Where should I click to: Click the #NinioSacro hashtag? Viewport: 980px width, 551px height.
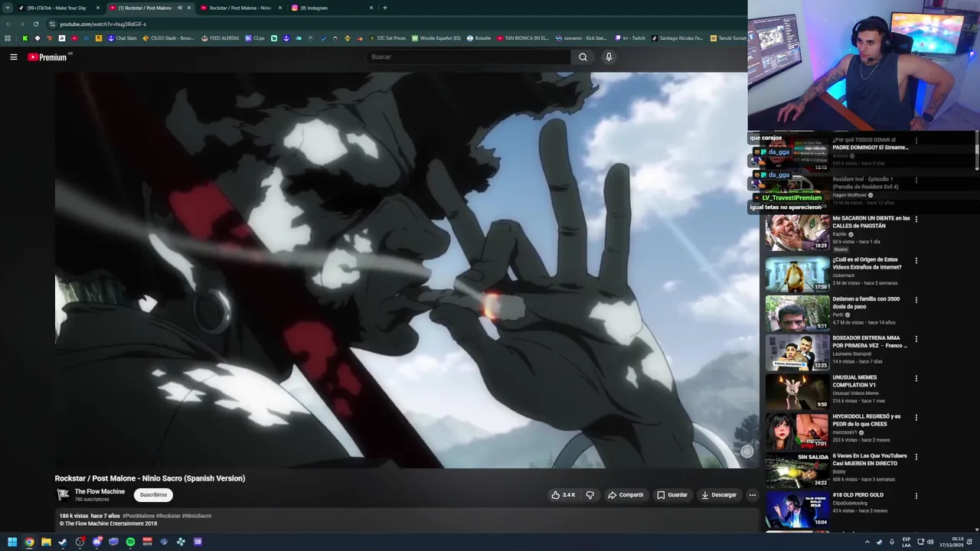point(196,516)
